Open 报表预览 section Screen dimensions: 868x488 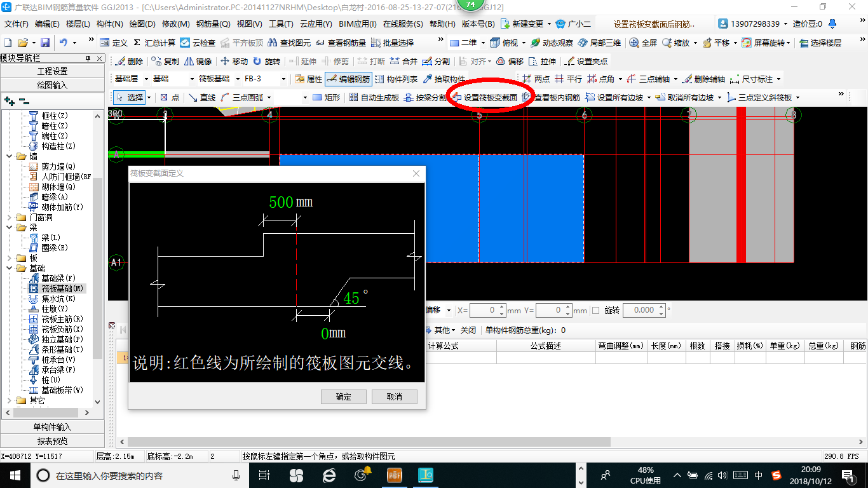coord(52,441)
